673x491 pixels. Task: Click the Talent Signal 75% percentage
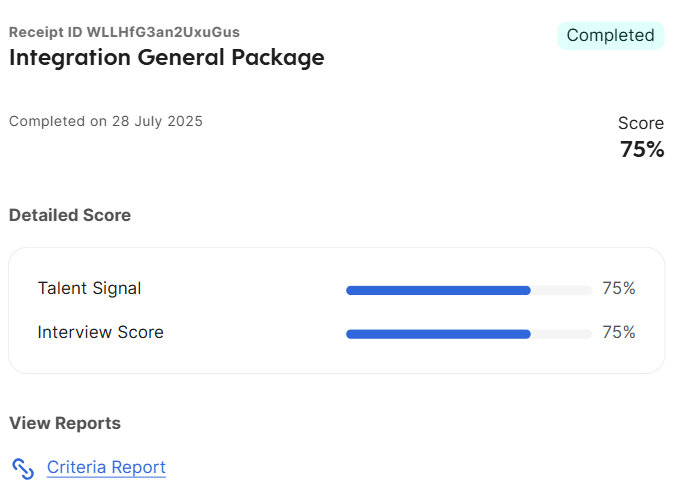point(618,288)
